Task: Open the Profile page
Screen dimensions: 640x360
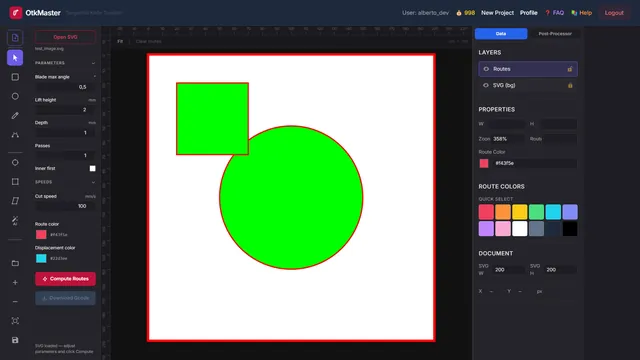Action: pyautogui.click(x=529, y=13)
